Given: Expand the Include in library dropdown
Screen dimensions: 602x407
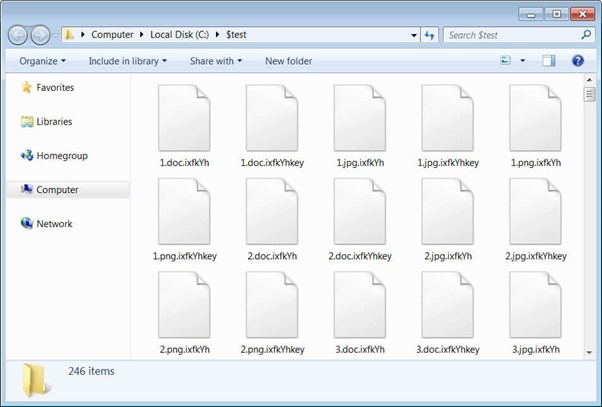Looking at the screenshot, I should click(127, 61).
